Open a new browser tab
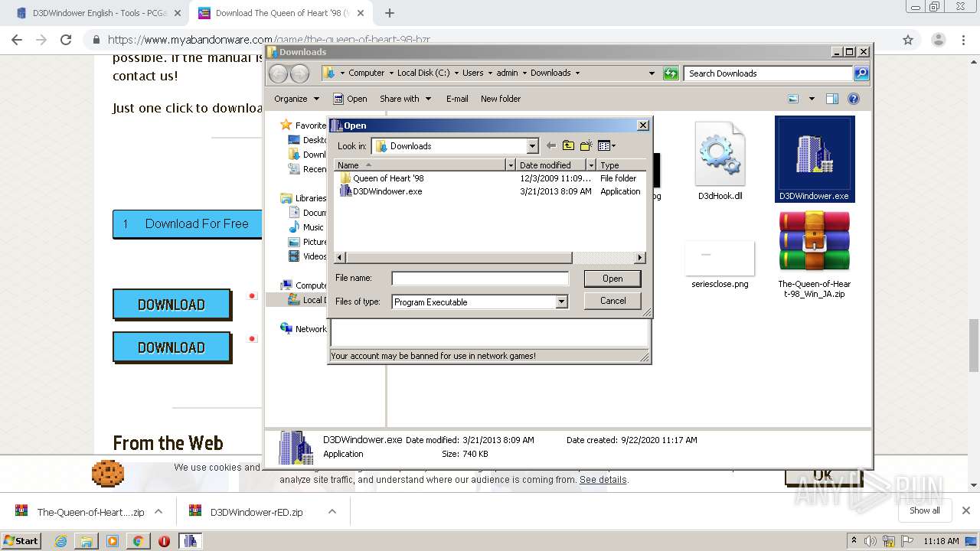 [x=390, y=13]
